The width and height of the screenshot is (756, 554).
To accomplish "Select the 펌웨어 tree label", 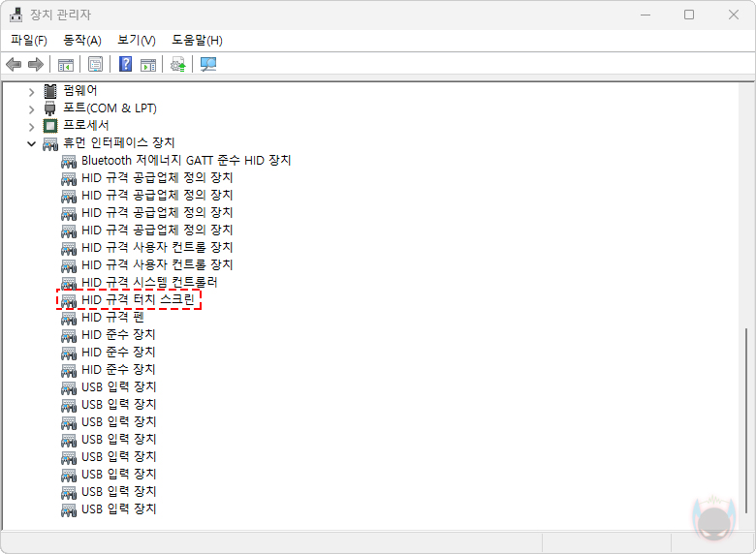I will pos(80,91).
